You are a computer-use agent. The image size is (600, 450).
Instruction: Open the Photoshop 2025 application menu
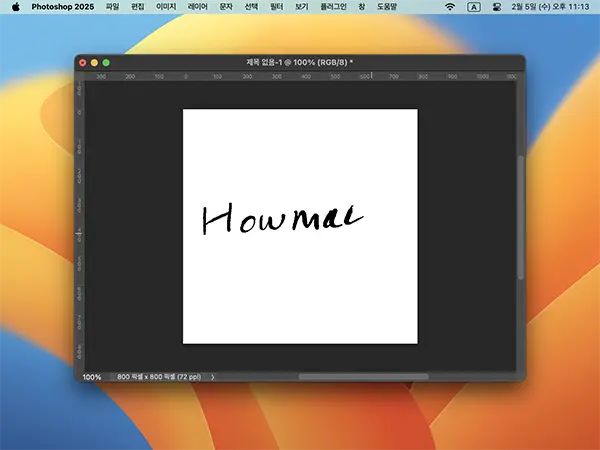[63, 7]
